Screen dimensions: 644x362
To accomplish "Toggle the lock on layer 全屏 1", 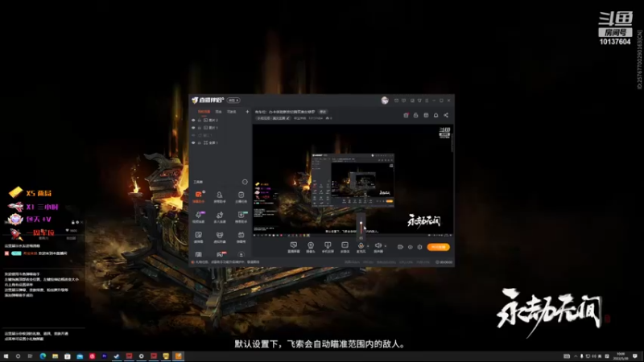I will coord(200,143).
